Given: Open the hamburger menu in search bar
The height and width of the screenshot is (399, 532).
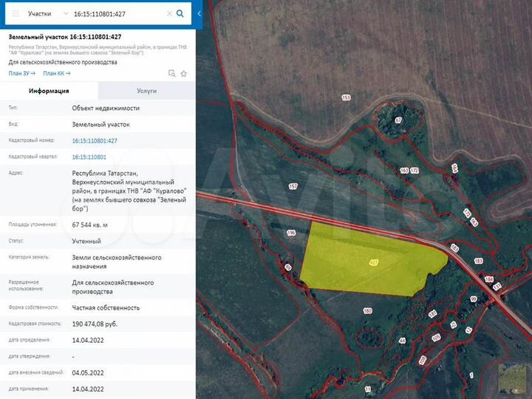Looking at the screenshot, I should pos(16,13).
